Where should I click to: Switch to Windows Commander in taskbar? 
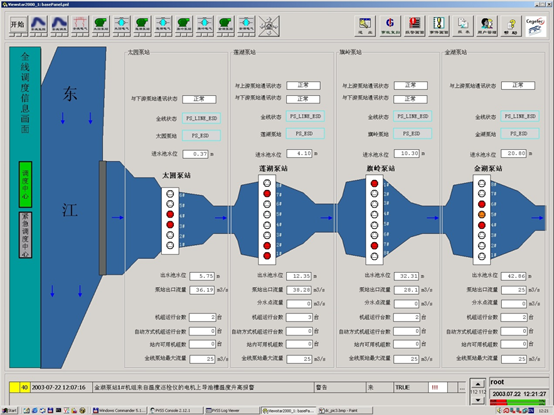pos(119,410)
